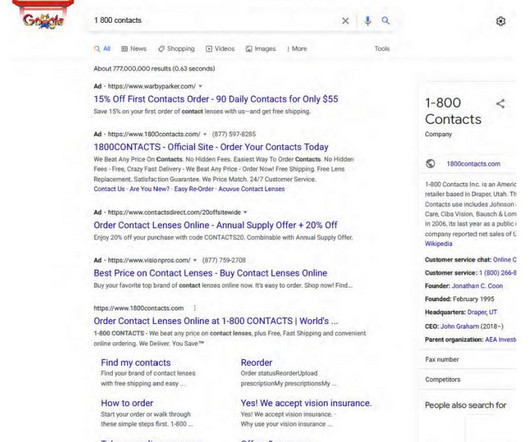Visit 1800contacts.com from knowledge panel
Screen dimensions: 530x442
click(x=473, y=164)
